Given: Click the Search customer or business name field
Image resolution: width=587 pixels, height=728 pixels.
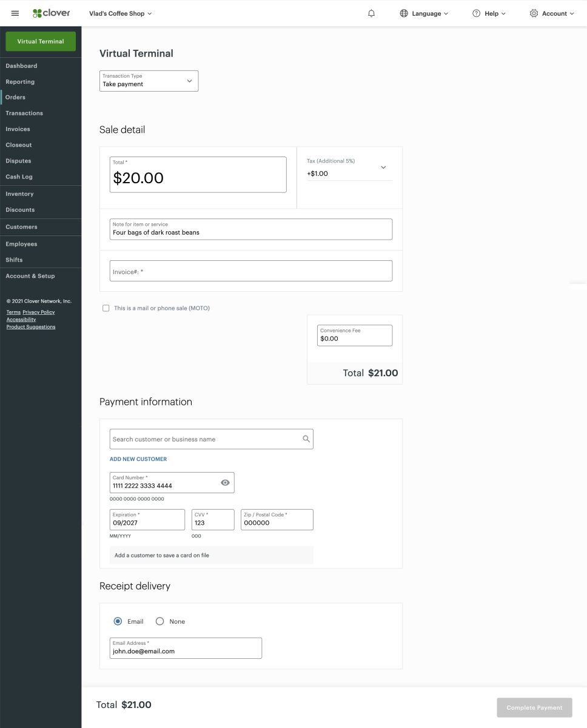Looking at the screenshot, I should point(212,439).
